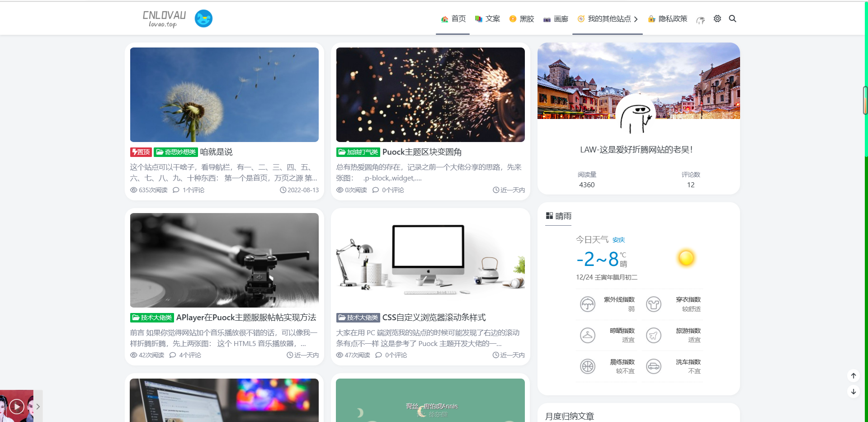Open the dandelion post thumbnail
Image resolution: width=868 pixels, height=422 pixels.
224,95
